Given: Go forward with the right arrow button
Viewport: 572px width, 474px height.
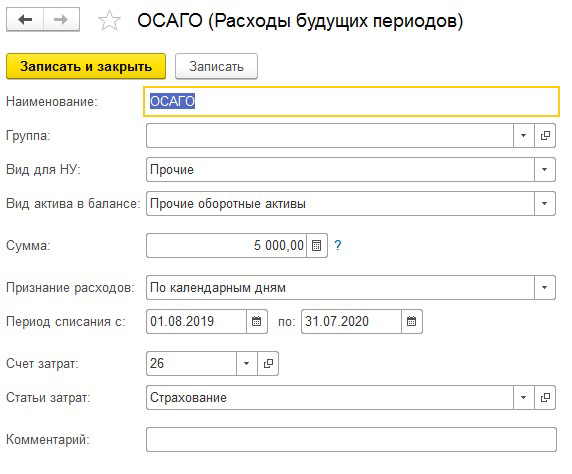Looking at the screenshot, I should click(61, 19).
